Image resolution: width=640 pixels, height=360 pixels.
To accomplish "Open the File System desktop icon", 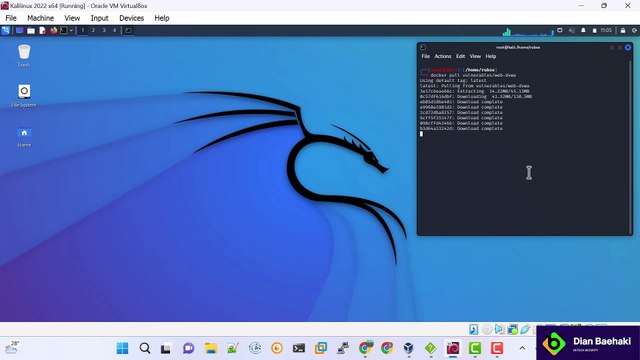I will pos(24,96).
